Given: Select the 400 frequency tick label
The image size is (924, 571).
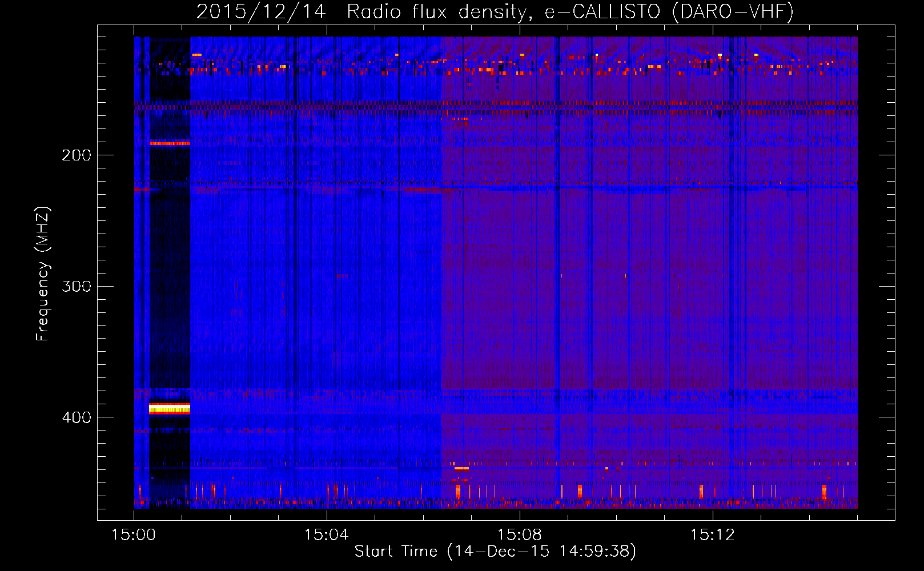Looking at the screenshot, I should click(77, 417).
